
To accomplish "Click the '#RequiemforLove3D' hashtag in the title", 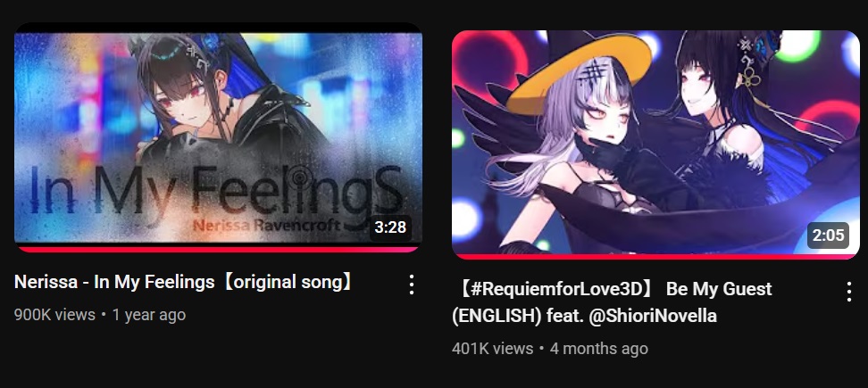I will point(558,289).
